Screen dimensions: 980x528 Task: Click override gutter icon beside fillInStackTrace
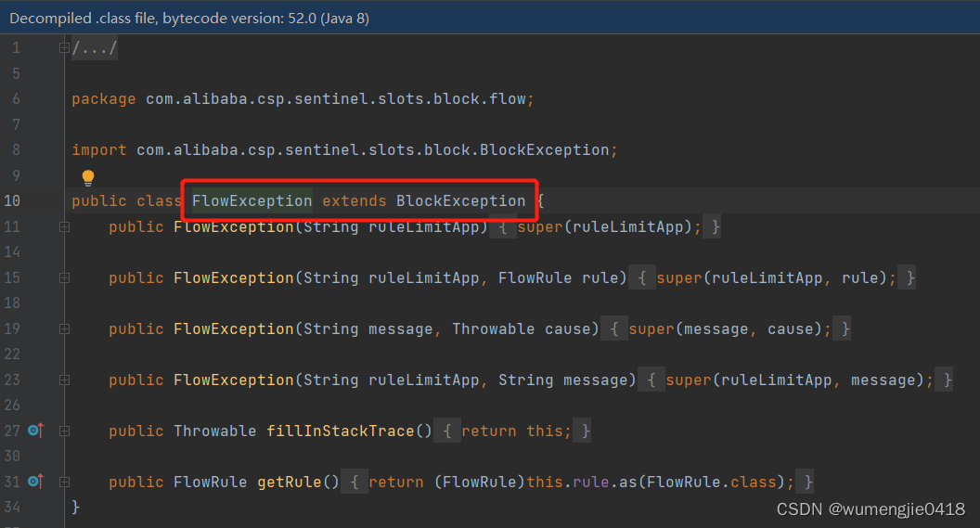[35, 430]
